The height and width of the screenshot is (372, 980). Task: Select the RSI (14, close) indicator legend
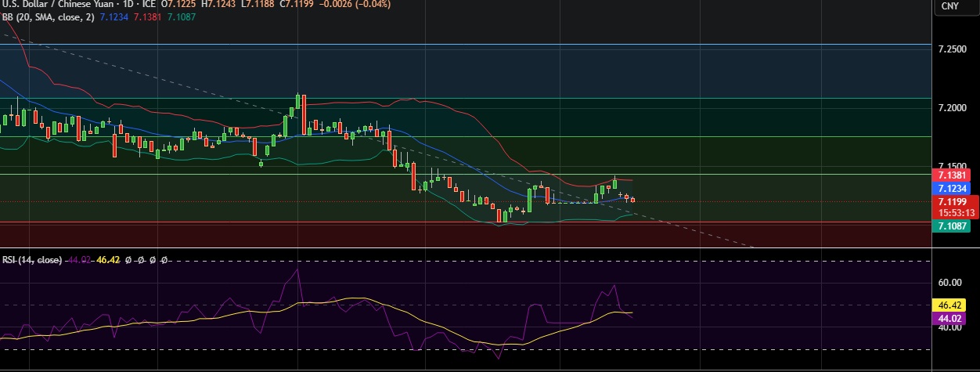tap(31, 259)
